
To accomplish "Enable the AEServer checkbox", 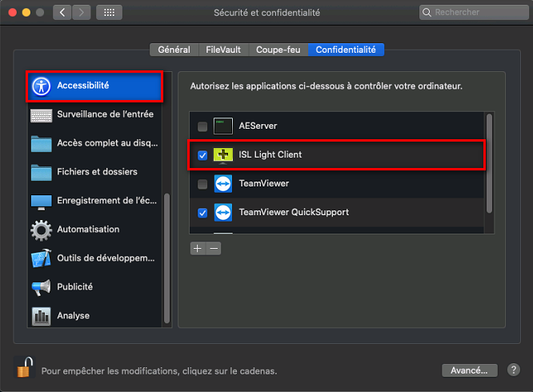I will 202,126.
